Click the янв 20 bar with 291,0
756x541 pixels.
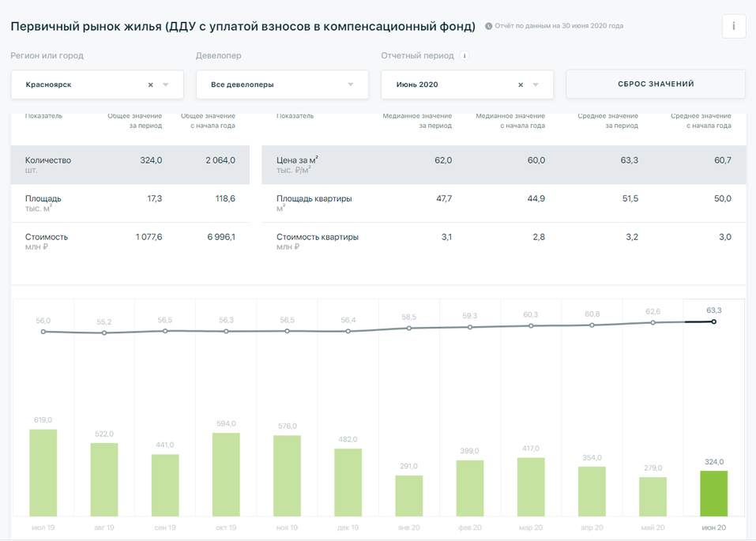pyautogui.click(x=408, y=496)
